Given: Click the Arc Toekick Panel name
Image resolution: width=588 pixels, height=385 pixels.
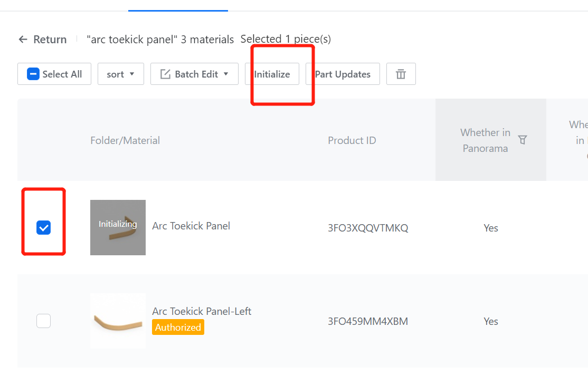Looking at the screenshot, I should (191, 226).
